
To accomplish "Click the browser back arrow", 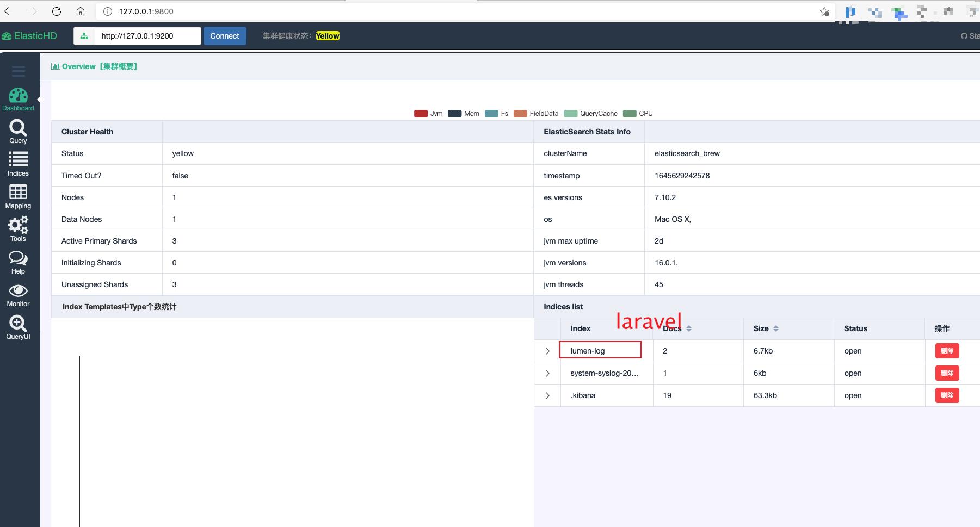I will tap(9, 11).
